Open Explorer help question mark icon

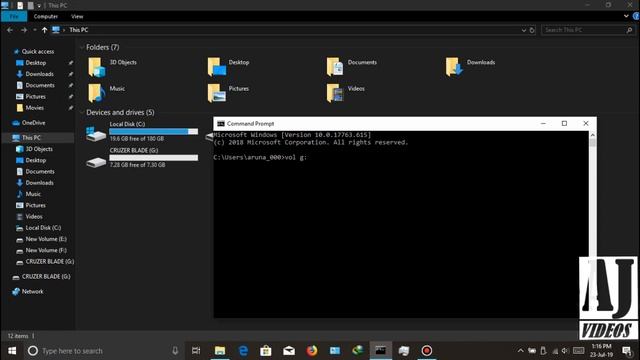[x=636, y=16]
